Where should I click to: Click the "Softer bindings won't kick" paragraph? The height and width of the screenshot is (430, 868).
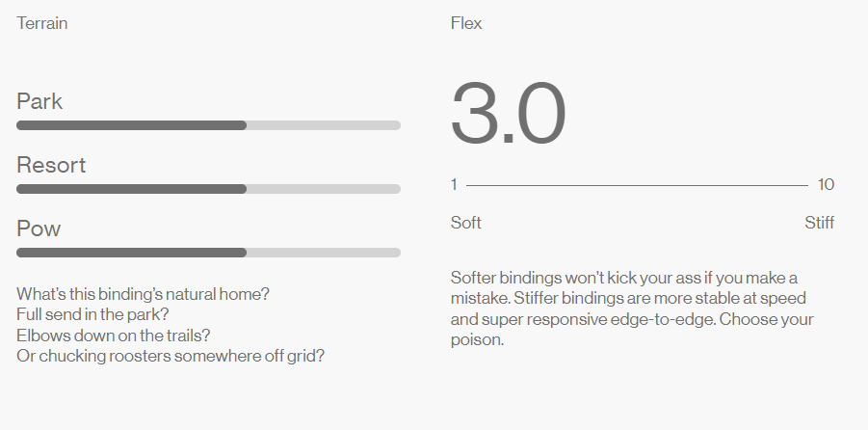632,309
